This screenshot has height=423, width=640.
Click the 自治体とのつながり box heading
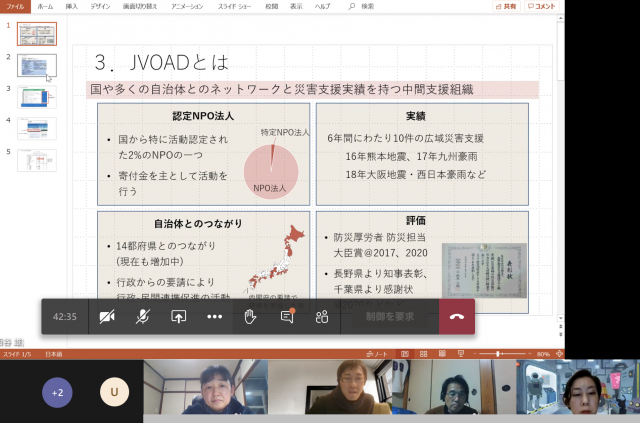pos(198,224)
